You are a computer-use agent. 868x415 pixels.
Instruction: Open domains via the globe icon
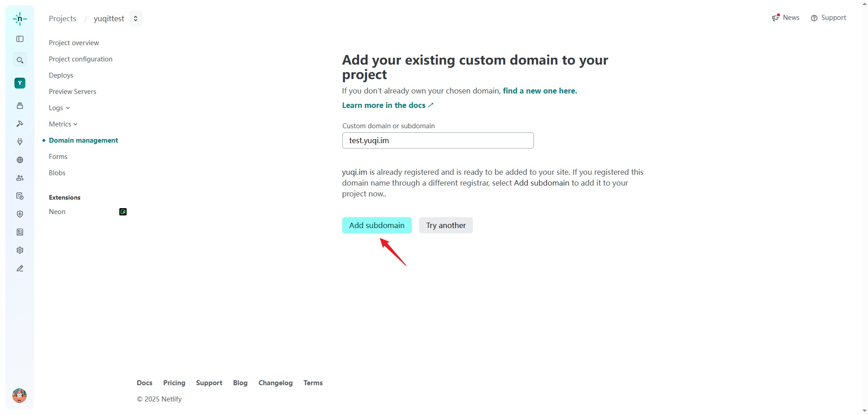click(20, 160)
